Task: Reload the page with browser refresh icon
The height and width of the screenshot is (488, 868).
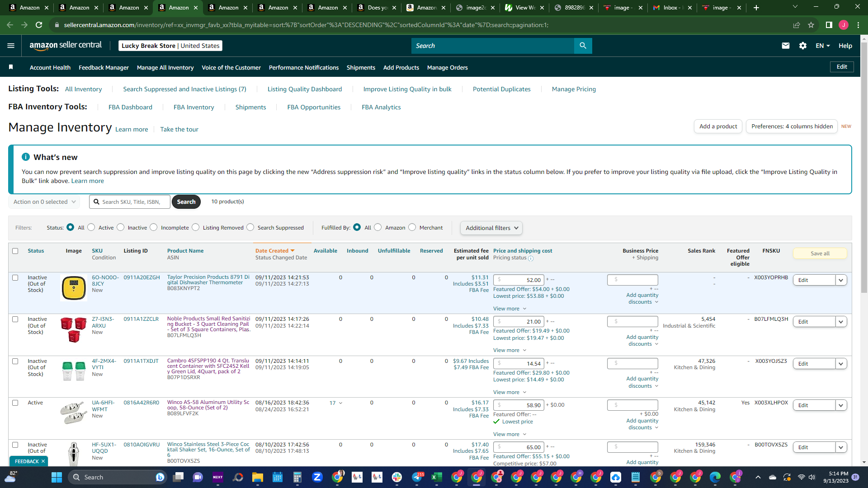Action: point(39,25)
